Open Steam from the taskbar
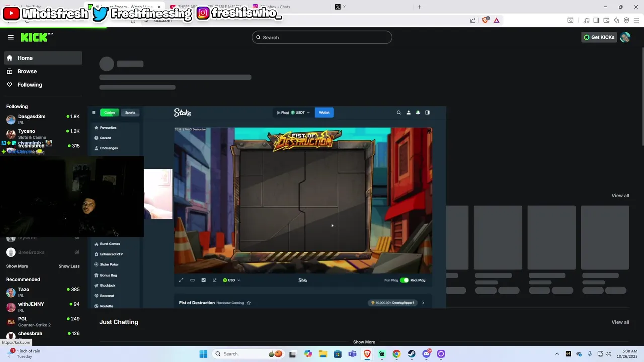This screenshot has width=644, height=362. point(412,354)
